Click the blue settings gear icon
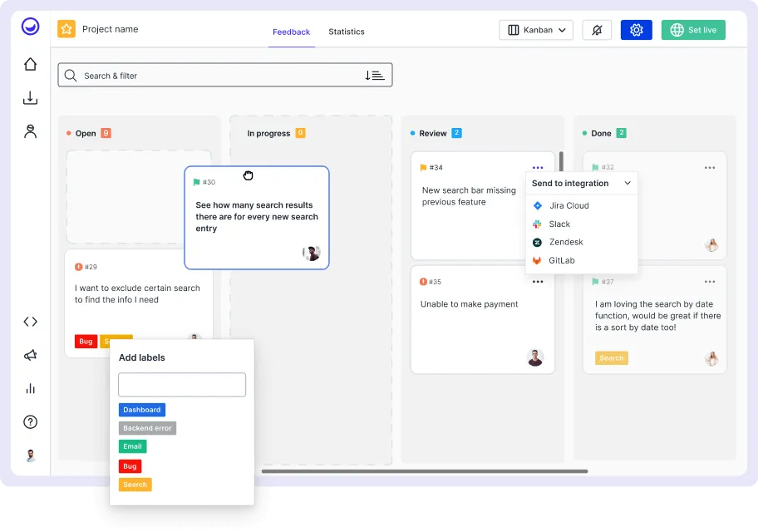 point(636,28)
